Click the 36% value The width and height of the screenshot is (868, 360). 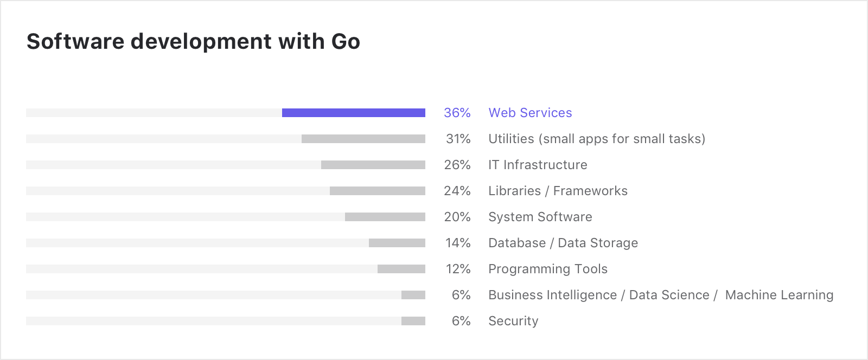457,113
